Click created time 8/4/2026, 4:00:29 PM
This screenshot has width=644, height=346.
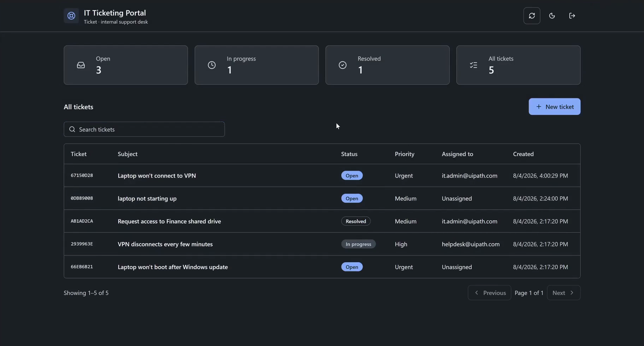click(x=540, y=175)
